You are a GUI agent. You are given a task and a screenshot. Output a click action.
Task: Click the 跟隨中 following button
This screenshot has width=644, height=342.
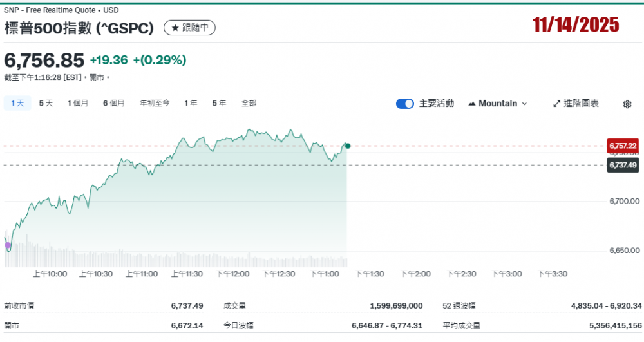190,28
